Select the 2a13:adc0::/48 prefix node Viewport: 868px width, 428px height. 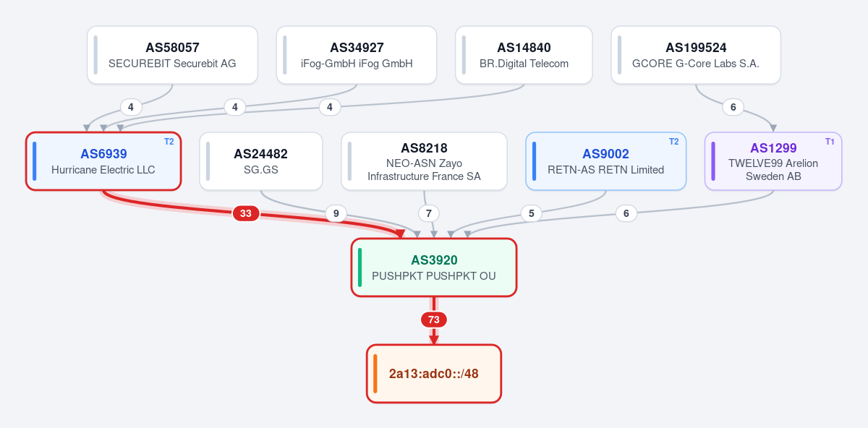pos(434,374)
